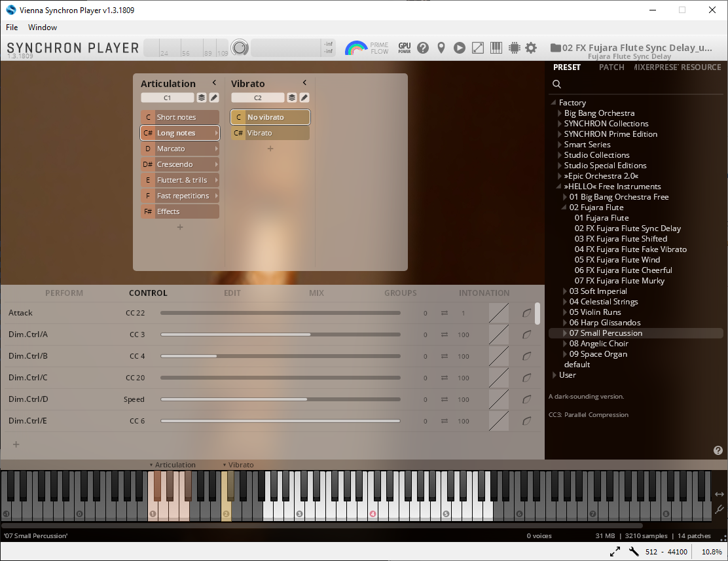728x561 pixels.
Task: Click the status bar expand arrows icon
Action: click(615, 551)
